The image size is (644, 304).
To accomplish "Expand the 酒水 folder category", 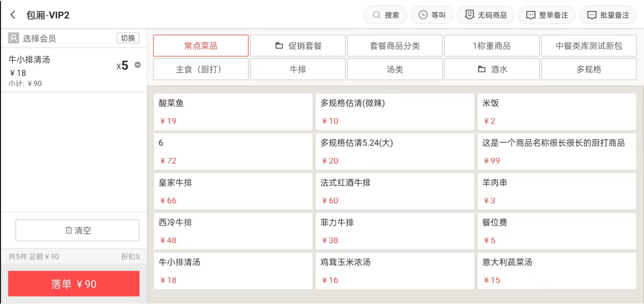I will 492,69.
